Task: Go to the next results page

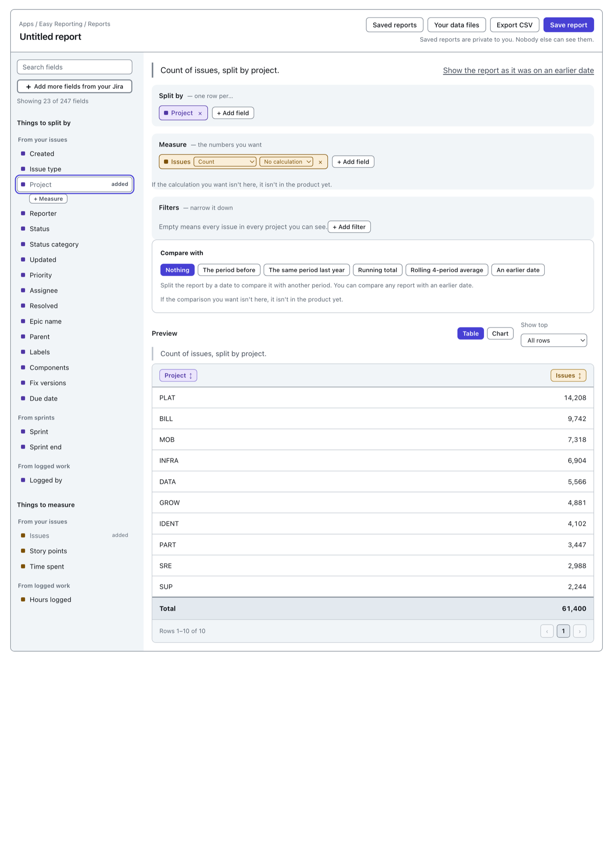Action: coord(580,631)
